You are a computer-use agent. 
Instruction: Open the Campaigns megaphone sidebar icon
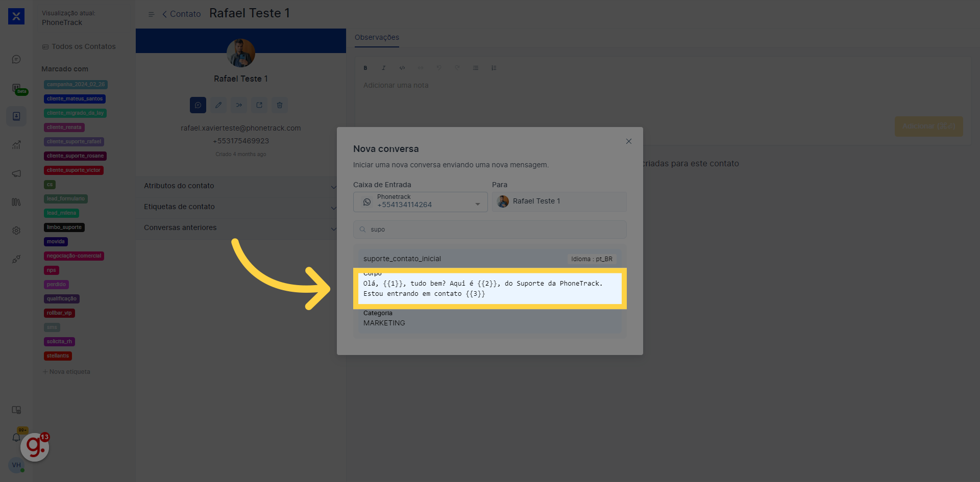pyautogui.click(x=16, y=173)
